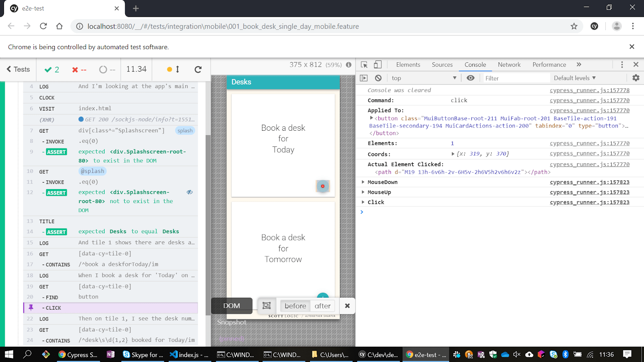Screen dimensions: 644x362
Task: Clear the console with the ban icon
Action: pyautogui.click(x=378, y=78)
